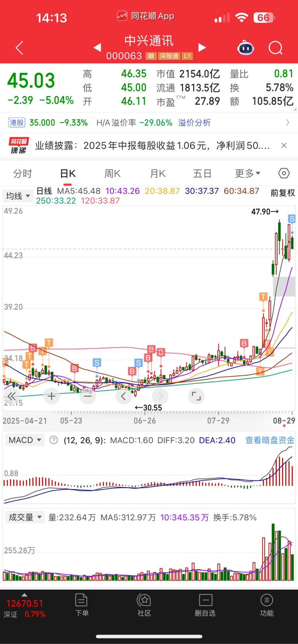298x644 pixels.
Task: Tap the 港股 tag
Action: point(17,122)
